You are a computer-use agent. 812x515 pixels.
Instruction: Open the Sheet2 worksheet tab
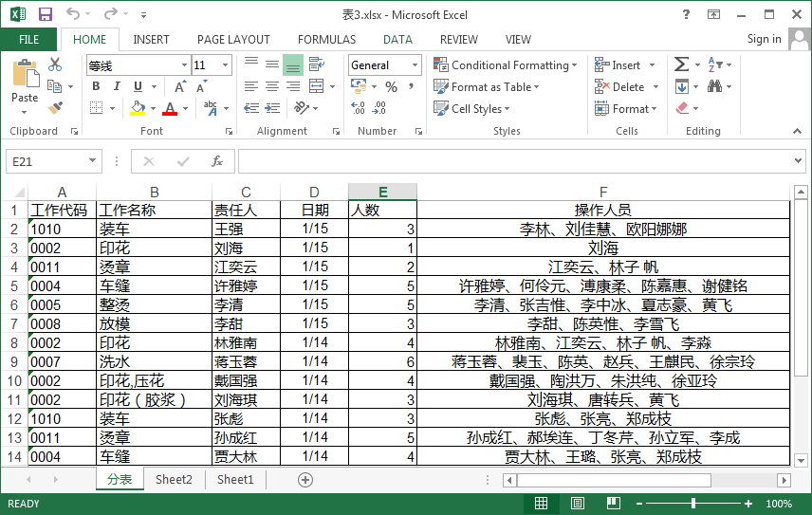pyautogui.click(x=174, y=480)
